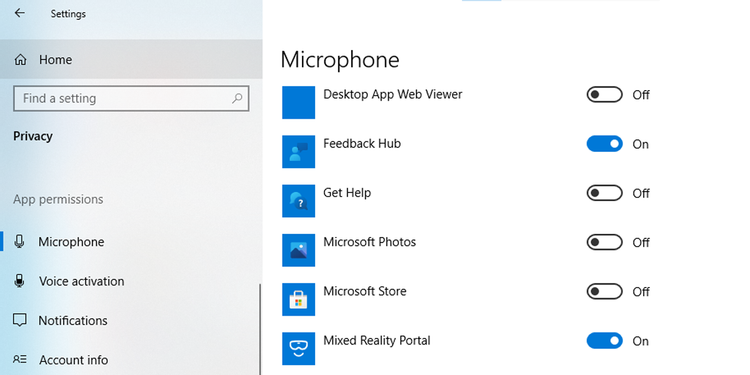Click the Feedback Hub app icon

coord(298,152)
